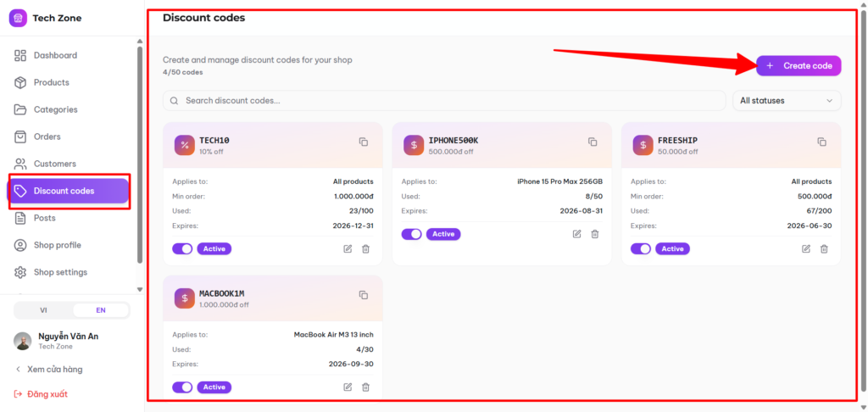Copy the IPHONE500K code
Viewport: 868px width, 412px height.
tap(593, 142)
